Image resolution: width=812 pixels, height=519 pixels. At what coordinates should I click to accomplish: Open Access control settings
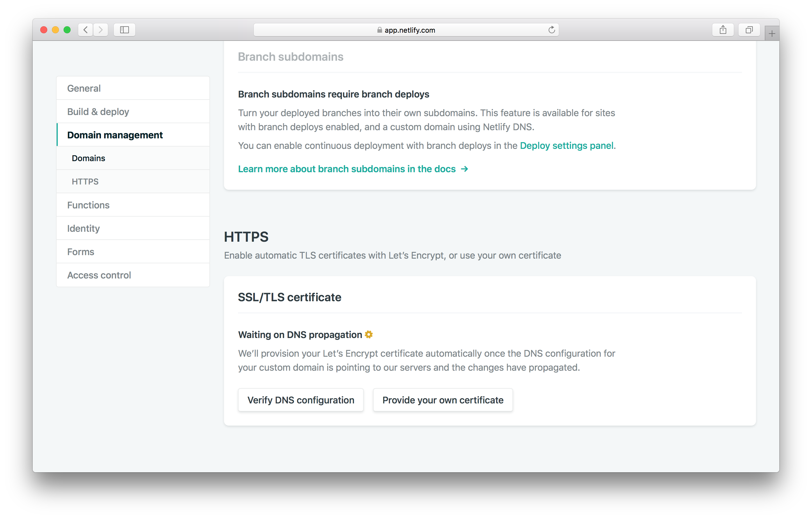click(99, 275)
